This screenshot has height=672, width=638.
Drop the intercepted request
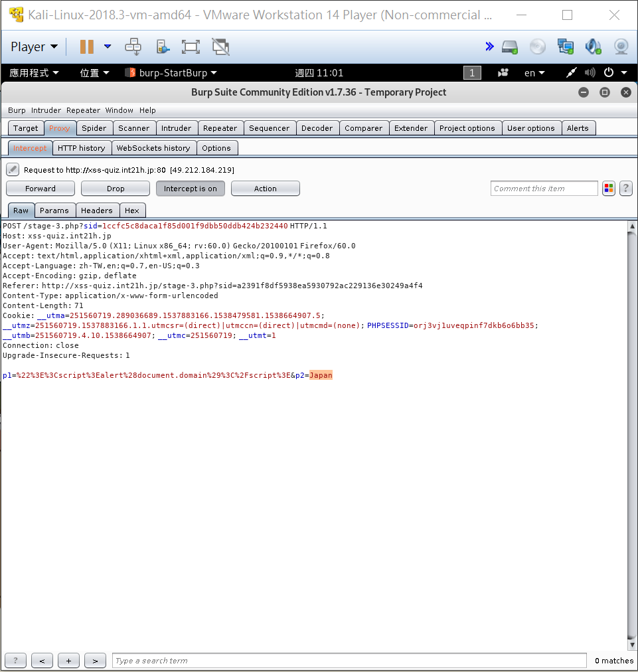point(116,189)
